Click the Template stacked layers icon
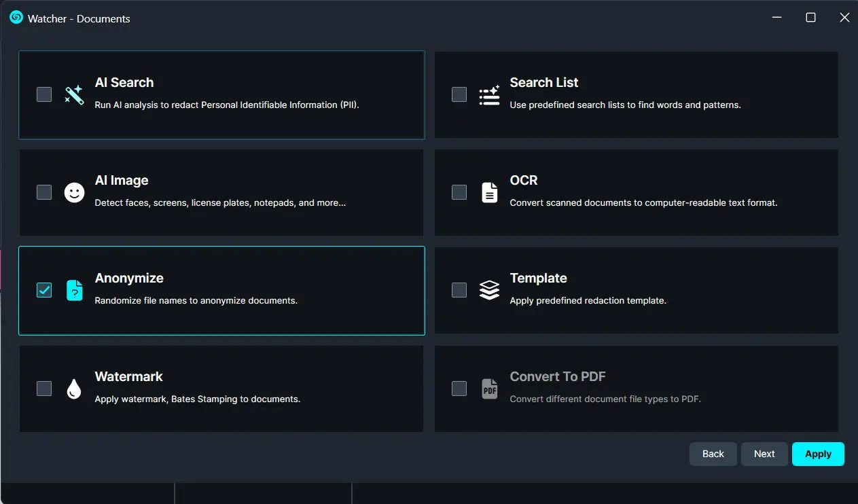The width and height of the screenshot is (858, 504). click(x=489, y=290)
